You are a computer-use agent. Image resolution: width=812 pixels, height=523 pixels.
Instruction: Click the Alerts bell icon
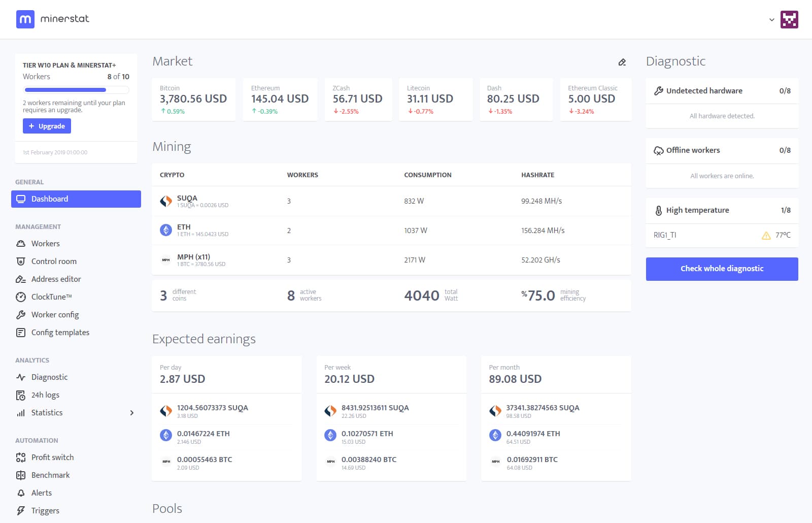pyautogui.click(x=21, y=493)
